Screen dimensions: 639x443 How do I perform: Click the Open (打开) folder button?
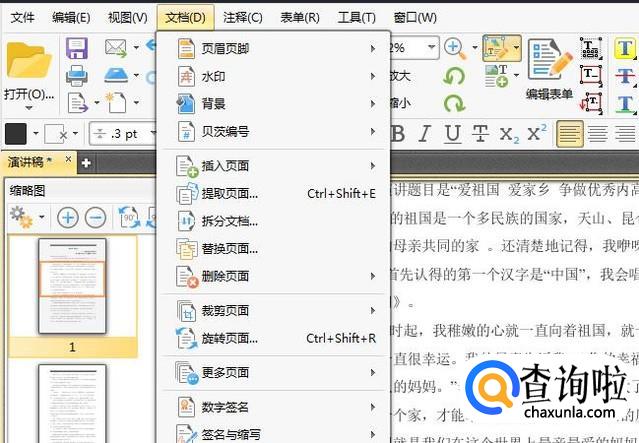(28, 72)
